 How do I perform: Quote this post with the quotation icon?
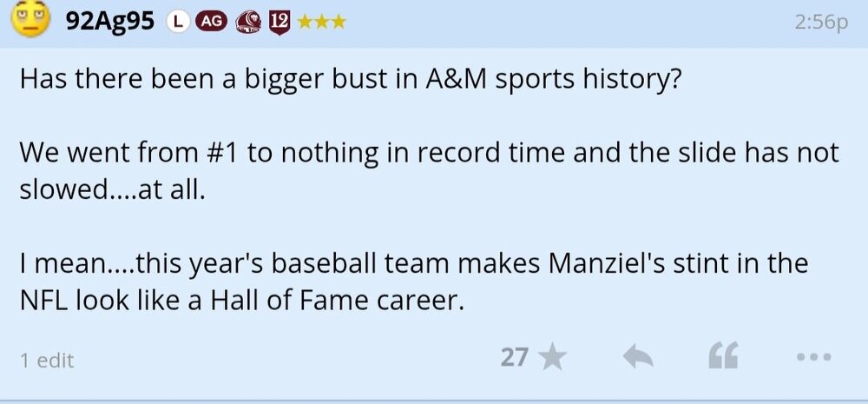(x=724, y=357)
